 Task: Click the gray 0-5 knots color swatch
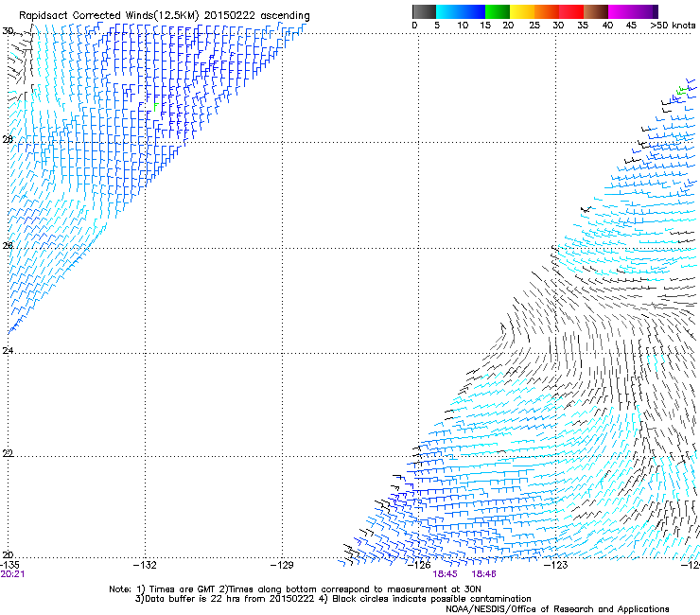pyautogui.click(x=424, y=11)
